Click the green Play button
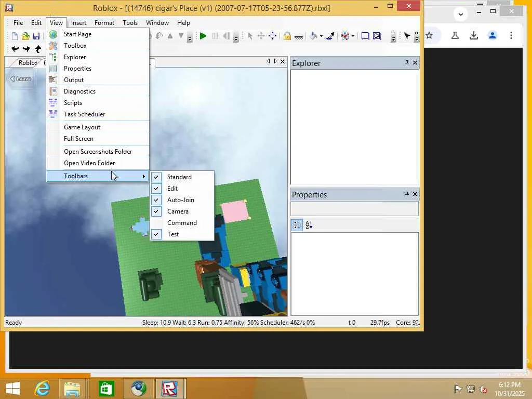The width and height of the screenshot is (532, 399). click(203, 36)
